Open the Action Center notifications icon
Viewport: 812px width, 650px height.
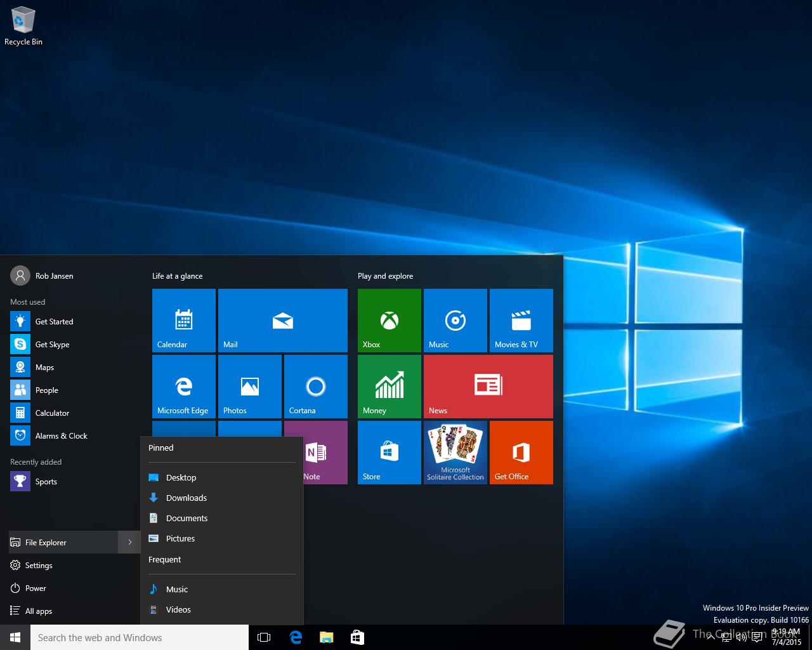click(x=757, y=637)
